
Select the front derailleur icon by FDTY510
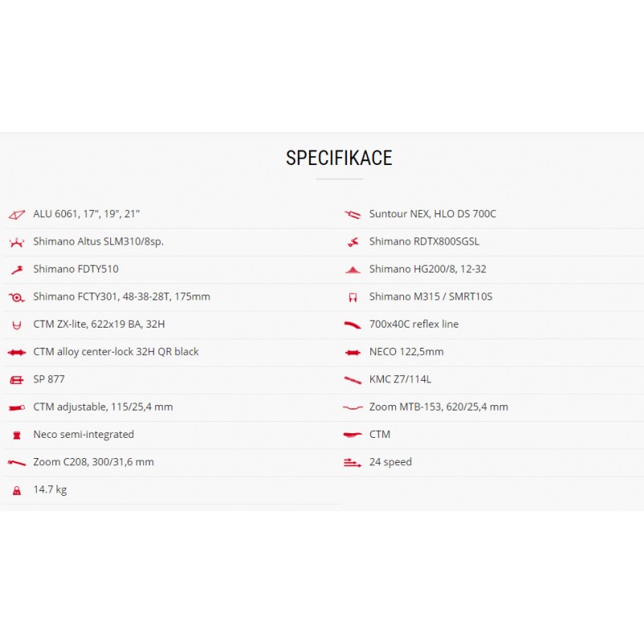click(17, 270)
